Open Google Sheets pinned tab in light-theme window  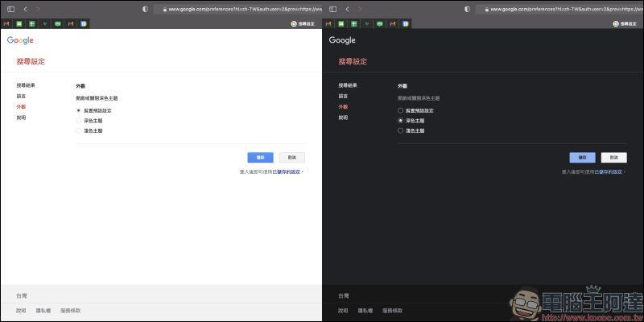pyautogui.click(x=32, y=24)
